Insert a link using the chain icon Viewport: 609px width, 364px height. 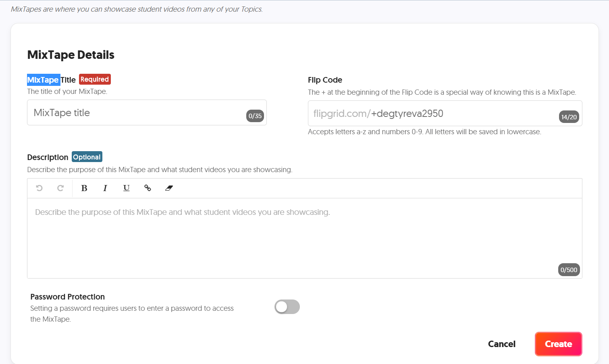[148, 188]
